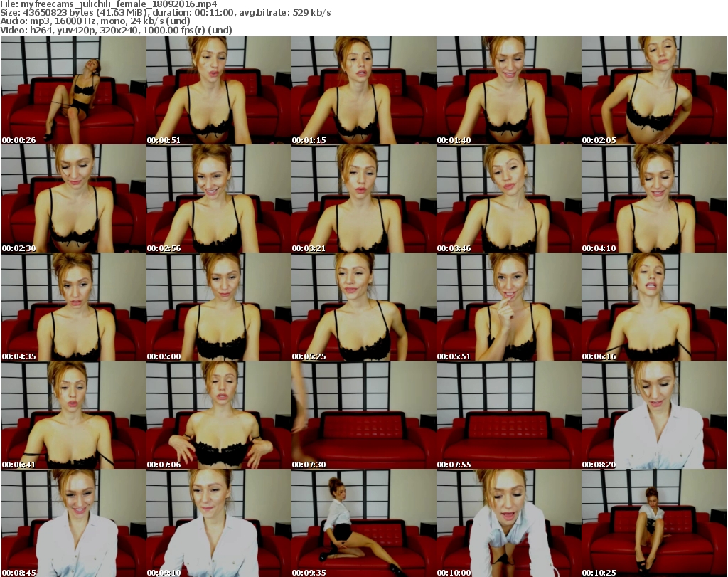This screenshot has width=728, height=577.
Task: Click the File name line in header
Action: [x=114, y=4]
